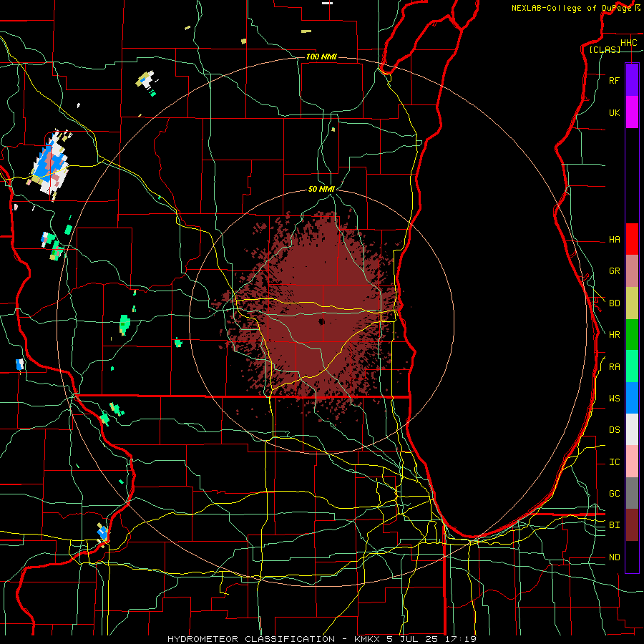The height and width of the screenshot is (644, 644).
Task: Click the RF purple legend swatch
Action: point(632,80)
